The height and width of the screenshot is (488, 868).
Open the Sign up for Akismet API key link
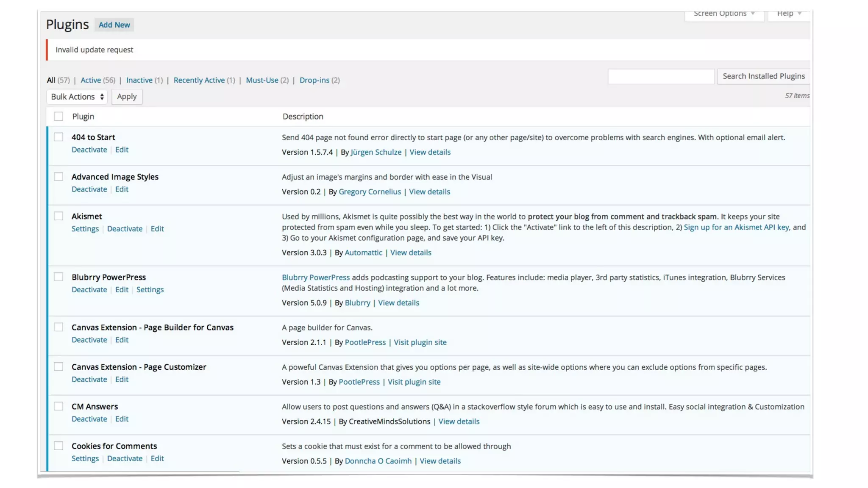[x=736, y=227]
